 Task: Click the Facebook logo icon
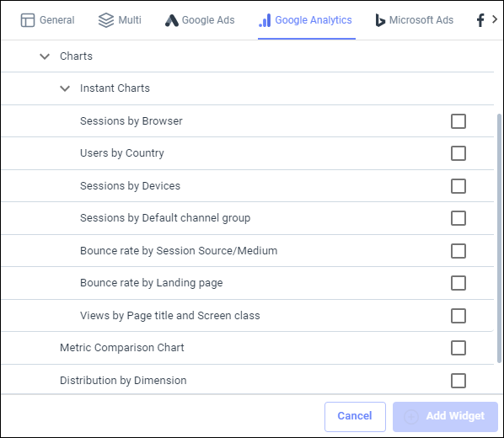point(480,20)
